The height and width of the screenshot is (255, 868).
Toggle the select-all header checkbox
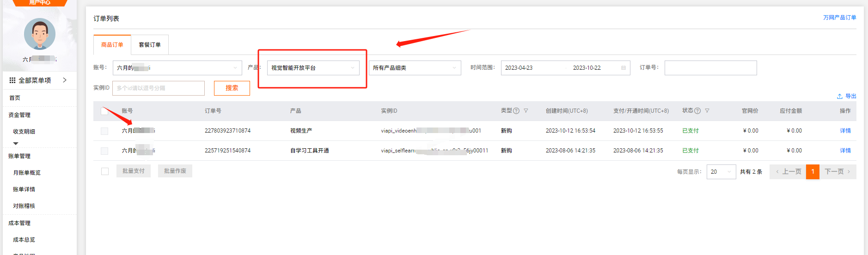pos(104,111)
